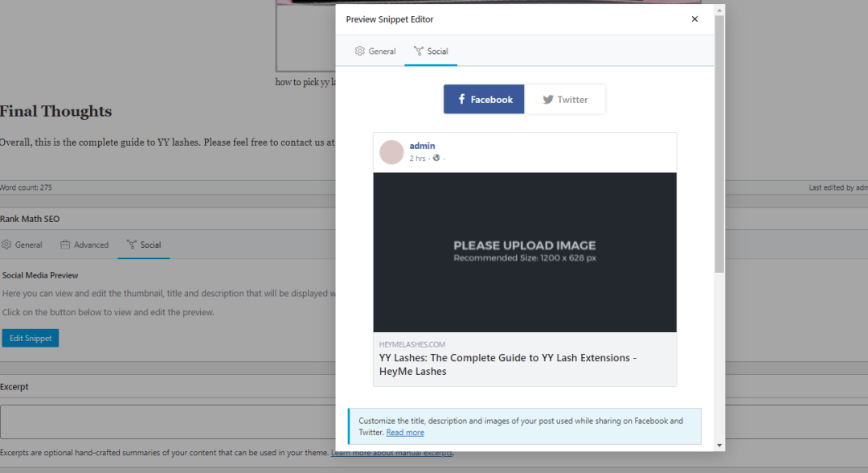868x473 pixels.
Task: Click the gear icon in Rank Math General tab
Action: [6, 245]
